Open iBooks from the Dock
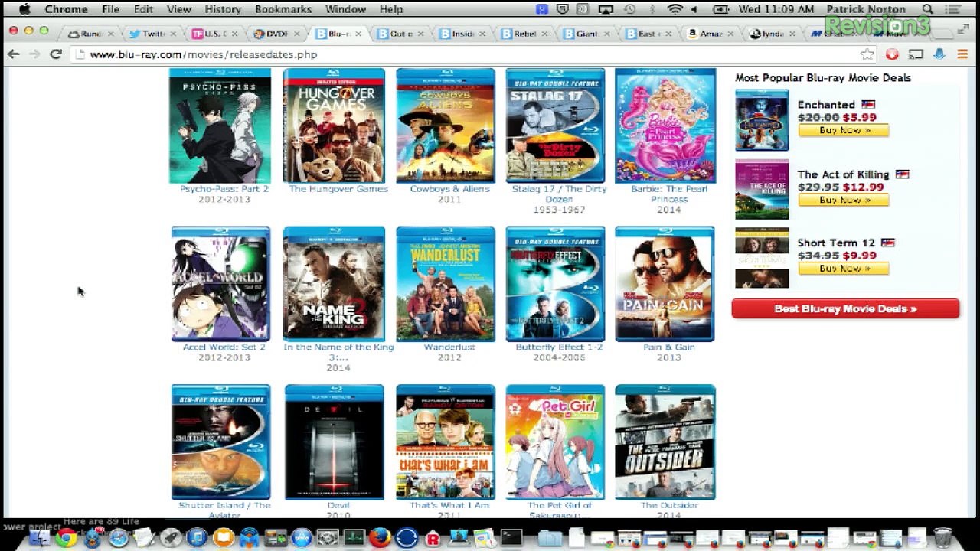 (x=223, y=538)
